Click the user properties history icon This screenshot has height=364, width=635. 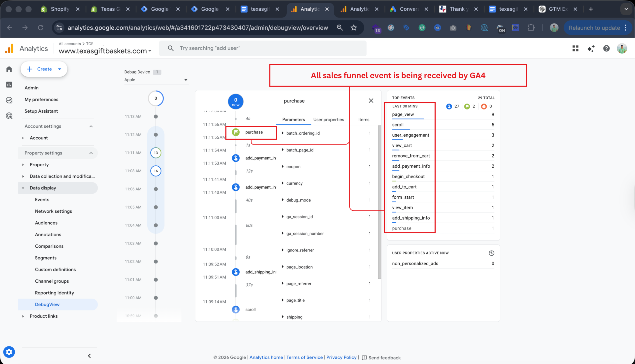pos(491,253)
